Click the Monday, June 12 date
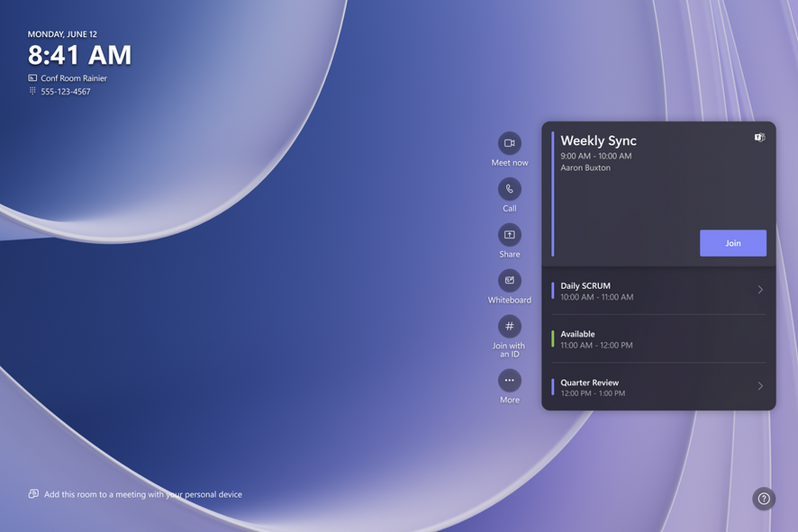Viewport: 798px width, 532px height. [62, 34]
